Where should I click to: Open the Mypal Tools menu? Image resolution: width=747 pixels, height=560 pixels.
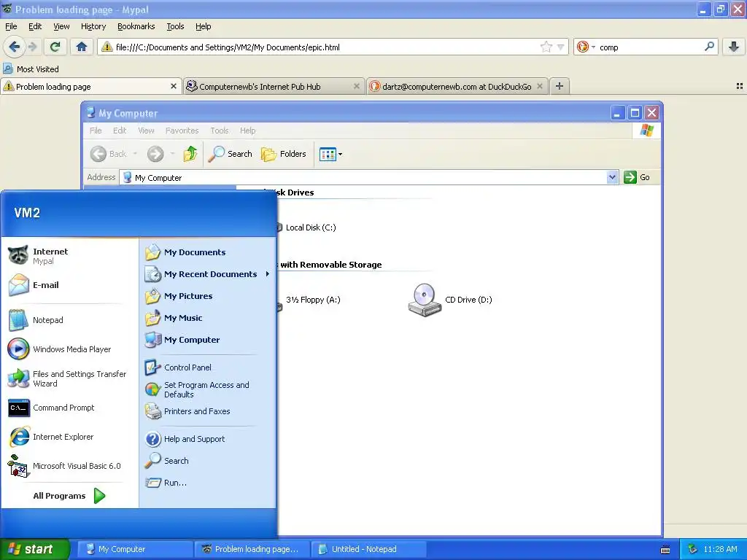[x=175, y=26]
